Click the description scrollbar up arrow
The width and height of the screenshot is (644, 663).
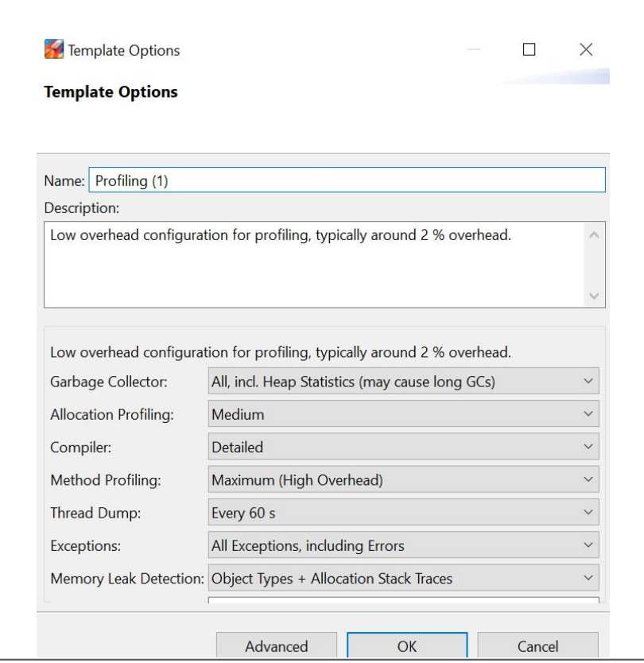point(594,235)
